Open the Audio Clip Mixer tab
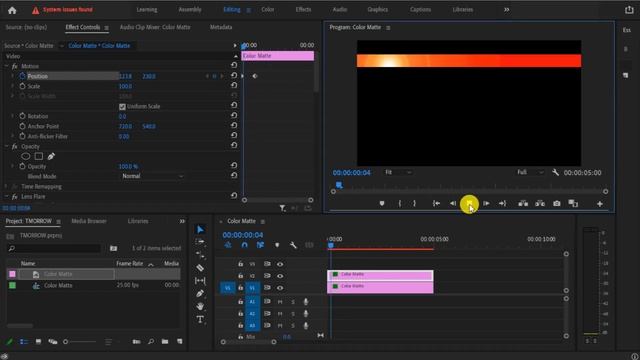 (x=155, y=27)
